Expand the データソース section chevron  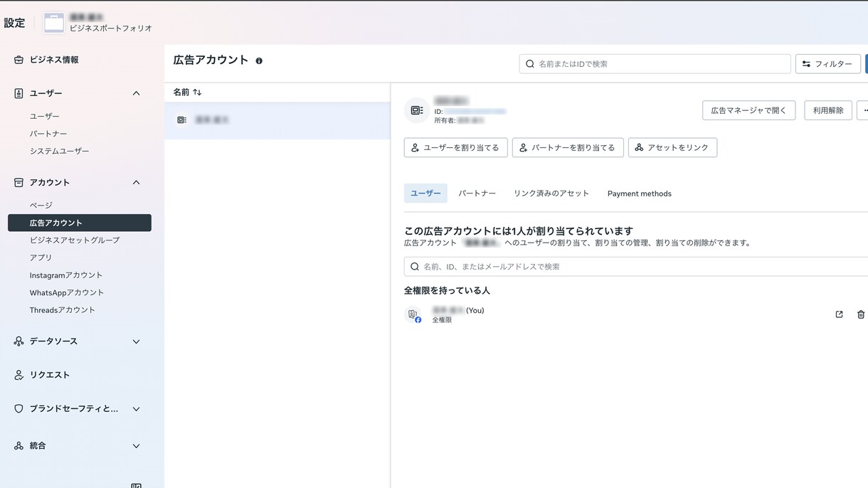(x=137, y=341)
